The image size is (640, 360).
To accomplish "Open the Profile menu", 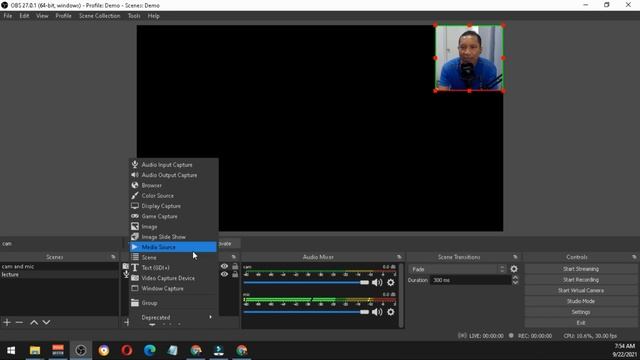I will (x=63, y=16).
